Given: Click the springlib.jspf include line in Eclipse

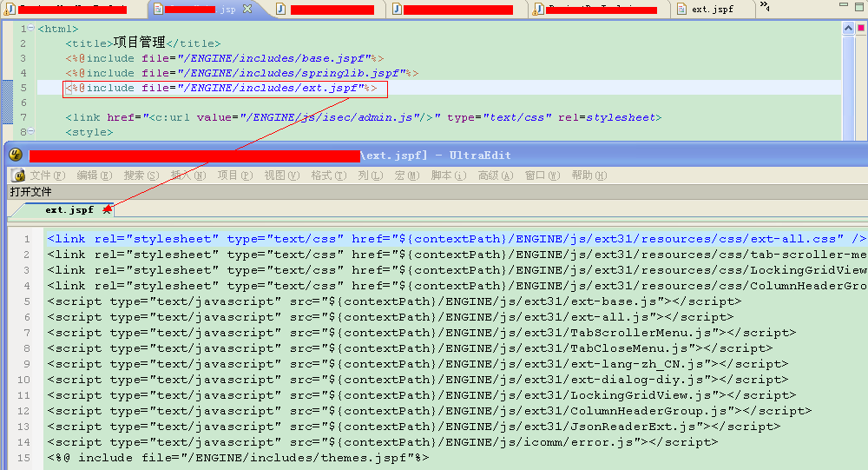Looking at the screenshot, I should click(x=241, y=73).
